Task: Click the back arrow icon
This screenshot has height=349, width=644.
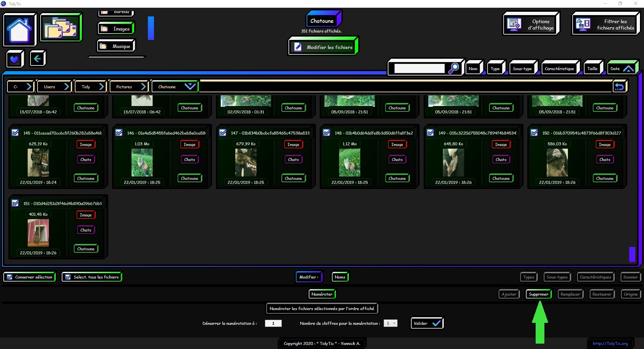Action: coord(37,59)
